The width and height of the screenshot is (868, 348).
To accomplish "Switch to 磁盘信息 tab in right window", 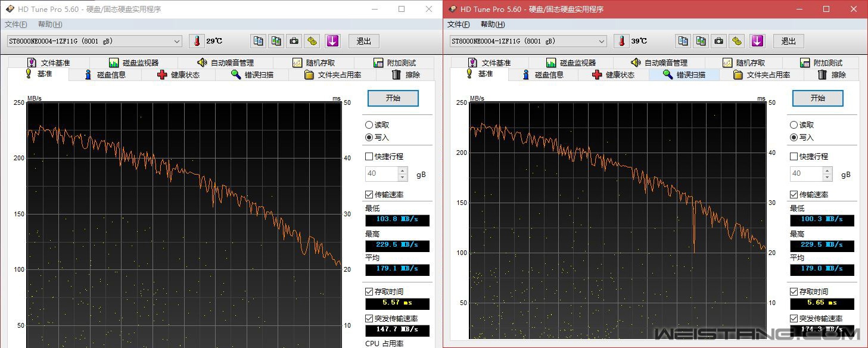I will 543,75.
